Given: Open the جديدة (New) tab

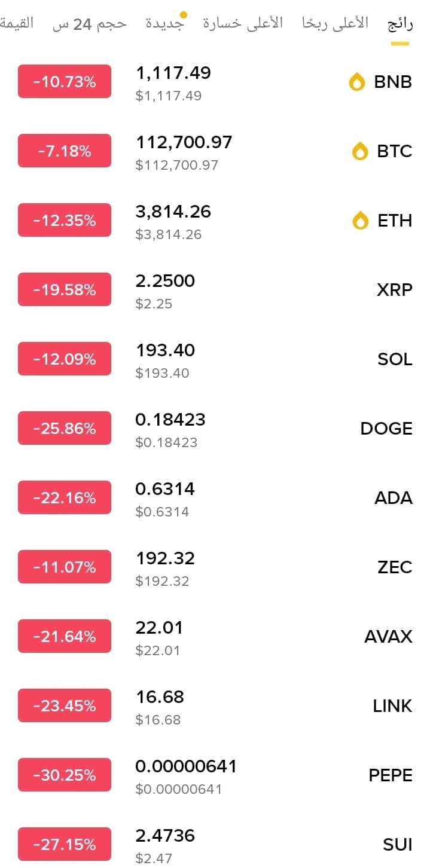Looking at the screenshot, I should tap(164, 24).
